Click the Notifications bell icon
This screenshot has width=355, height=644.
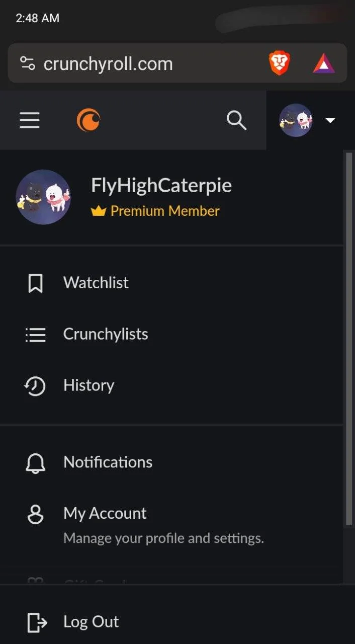(x=35, y=463)
